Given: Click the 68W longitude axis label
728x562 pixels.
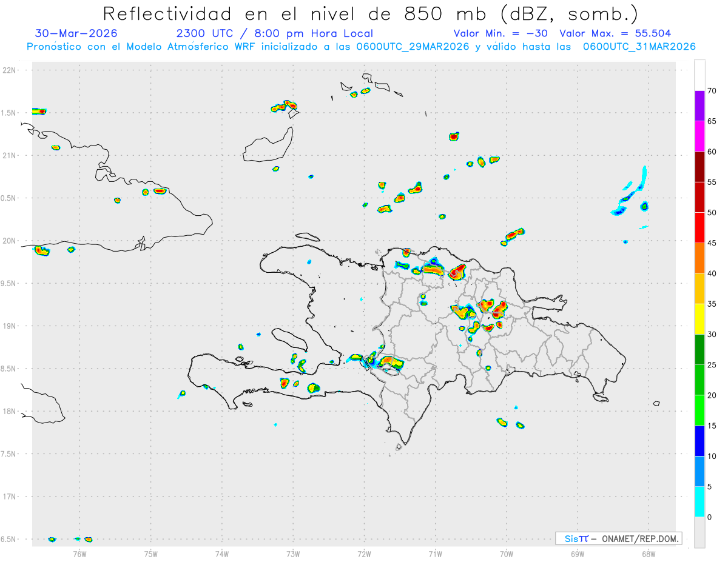Looking at the screenshot, I should [648, 554].
